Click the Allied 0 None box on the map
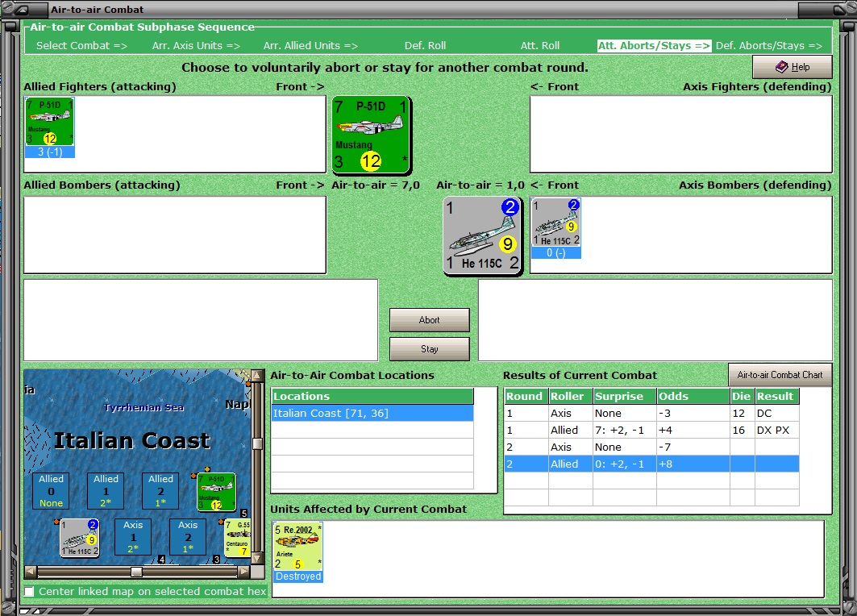This screenshot has width=857, height=616. pyautogui.click(x=51, y=491)
